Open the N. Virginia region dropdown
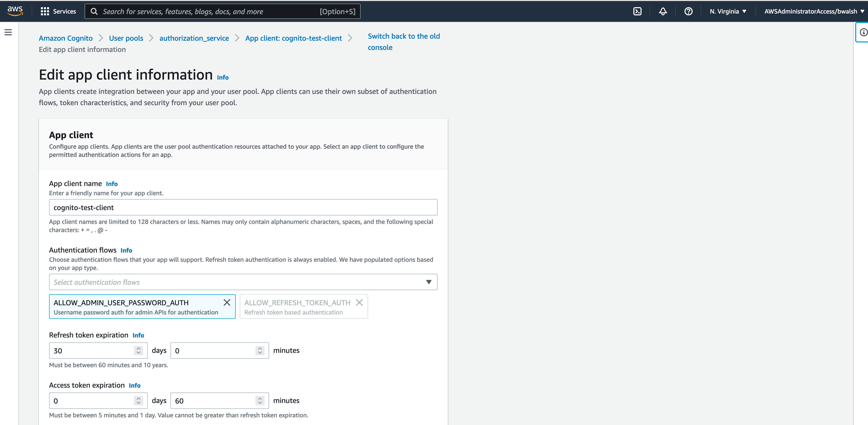This screenshot has width=868, height=425. tap(728, 12)
